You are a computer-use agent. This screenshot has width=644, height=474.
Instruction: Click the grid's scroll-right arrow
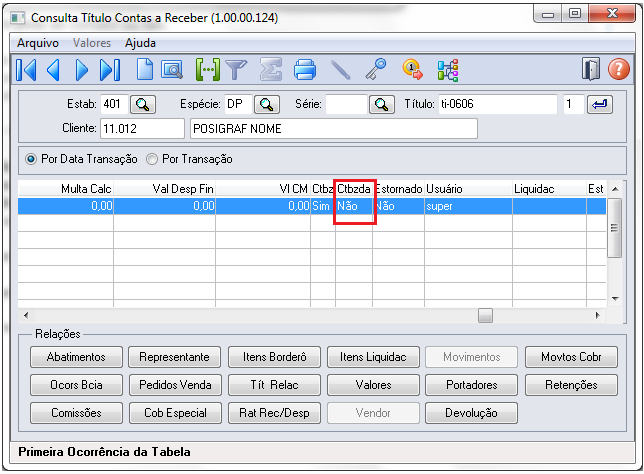pos(598,315)
